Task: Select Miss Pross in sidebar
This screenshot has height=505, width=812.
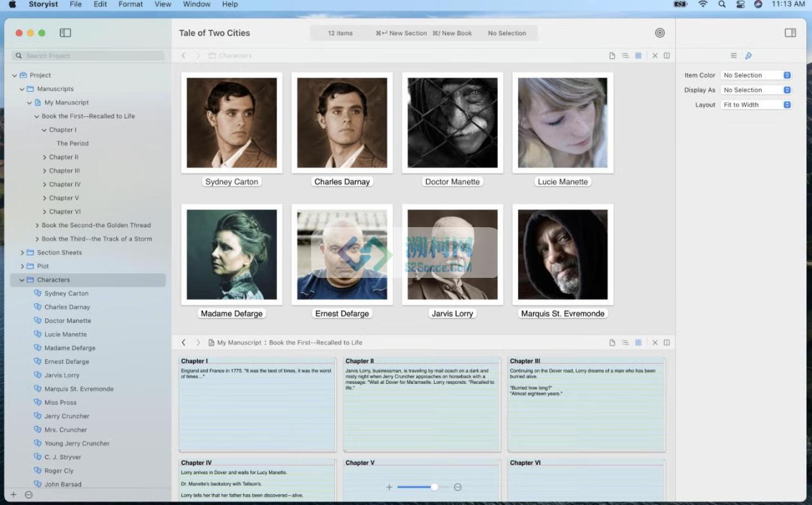Action: (60, 402)
